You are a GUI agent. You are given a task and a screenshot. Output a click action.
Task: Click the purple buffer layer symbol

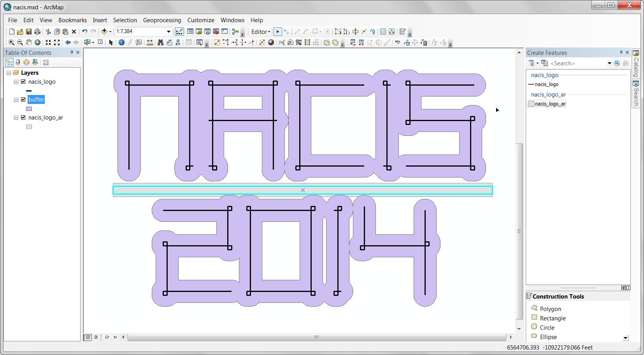[x=29, y=109]
